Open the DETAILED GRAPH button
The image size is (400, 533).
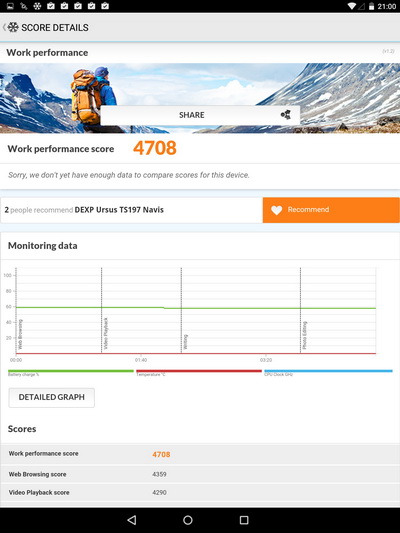[x=52, y=397]
